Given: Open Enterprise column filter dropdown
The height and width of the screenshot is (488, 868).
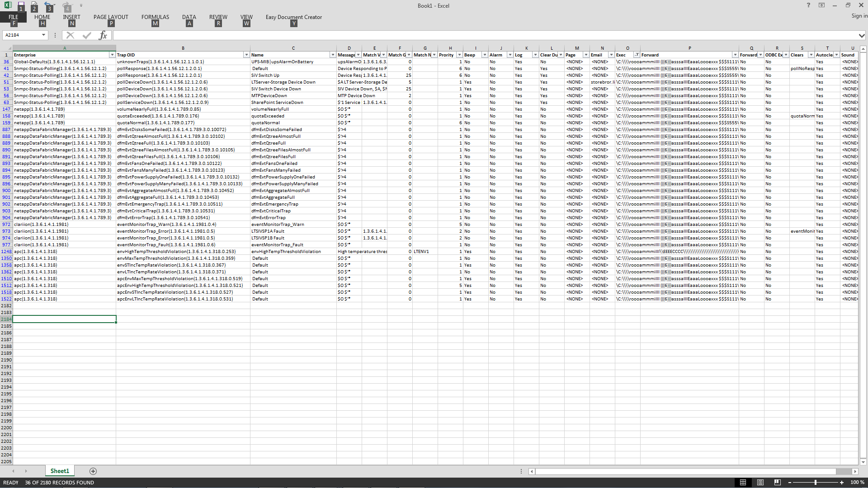Looking at the screenshot, I should 112,55.
